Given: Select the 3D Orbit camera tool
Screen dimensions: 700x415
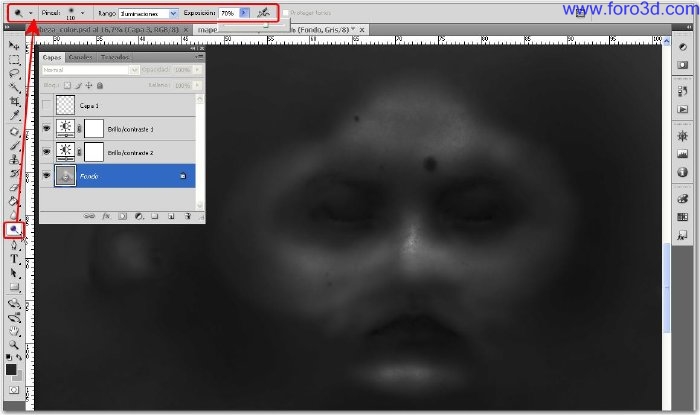Looking at the screenshot, I should click(x=14, y=317).
